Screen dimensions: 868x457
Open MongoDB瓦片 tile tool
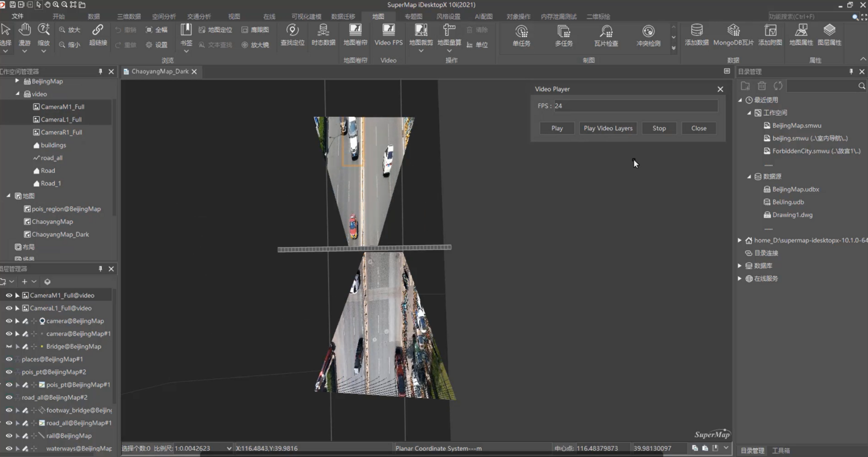point(733,34)
